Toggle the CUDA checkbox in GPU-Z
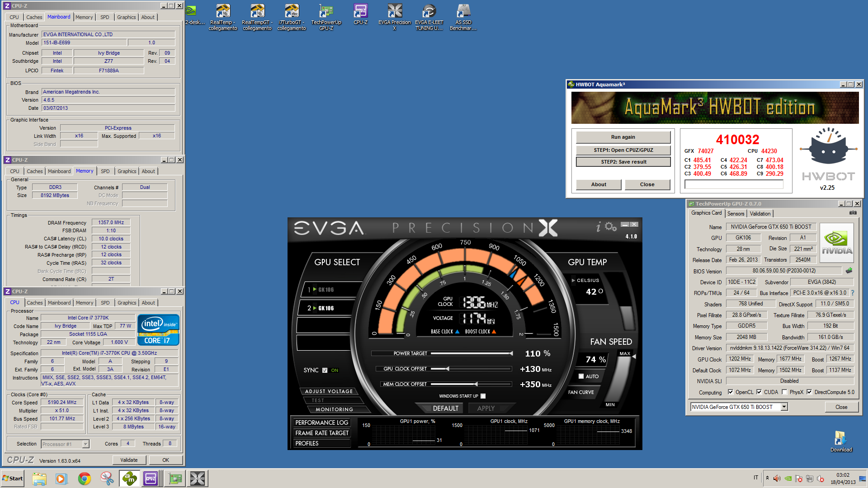The height and width of the screenshot is (488, 868). coord(759,392)
